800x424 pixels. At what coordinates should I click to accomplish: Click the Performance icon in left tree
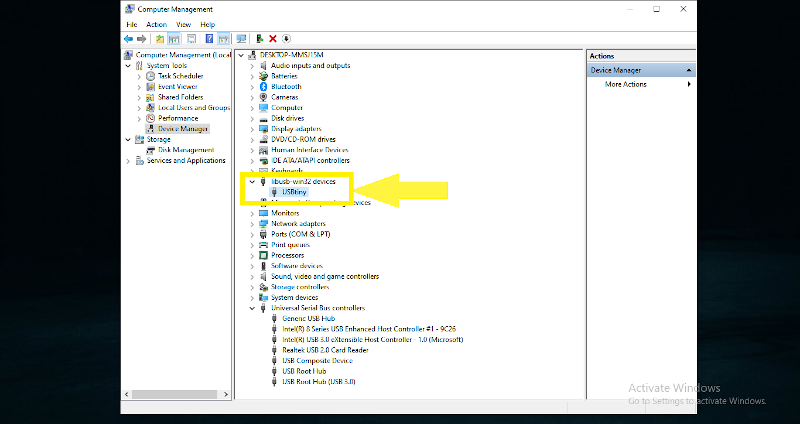pyautogui.click(x=150, y=118)
